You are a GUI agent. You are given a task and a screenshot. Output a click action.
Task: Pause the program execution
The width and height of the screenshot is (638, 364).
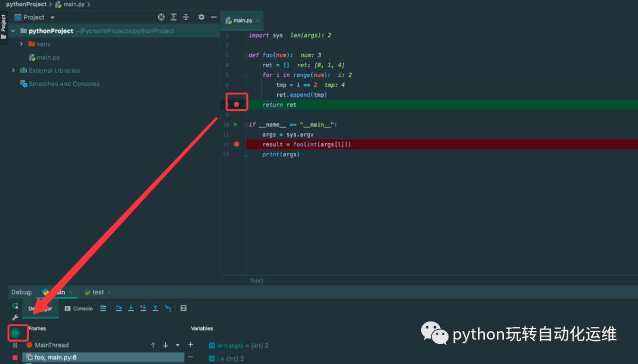[x=15, y=345]
